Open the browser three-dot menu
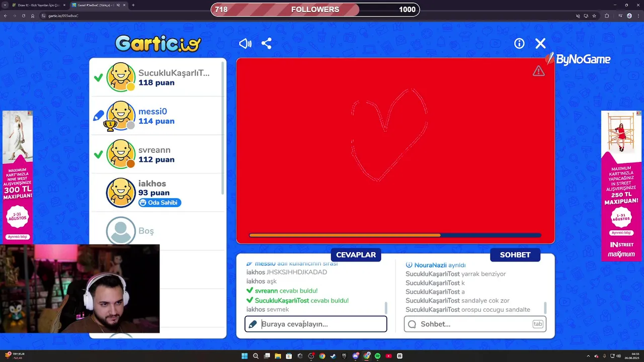 [638, 16]
